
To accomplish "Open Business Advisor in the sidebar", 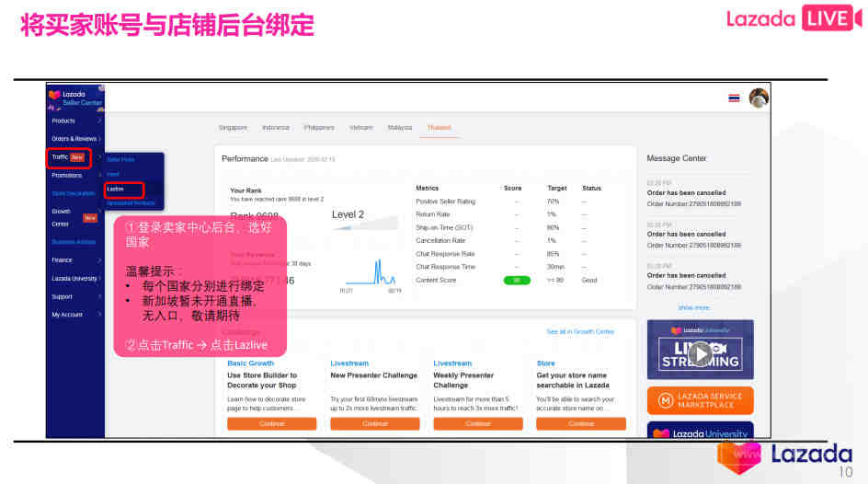I will pos(74,242).
